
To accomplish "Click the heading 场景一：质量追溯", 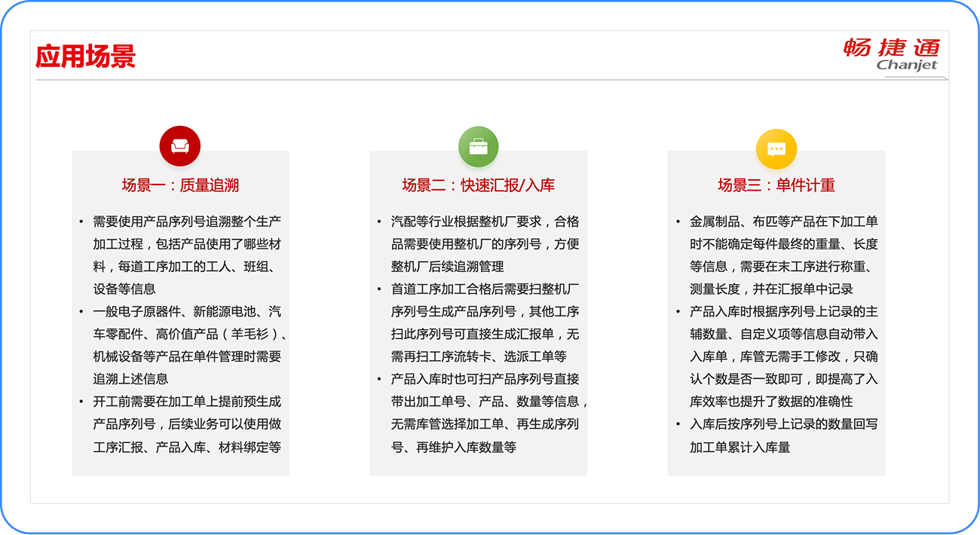I will 180,185.
